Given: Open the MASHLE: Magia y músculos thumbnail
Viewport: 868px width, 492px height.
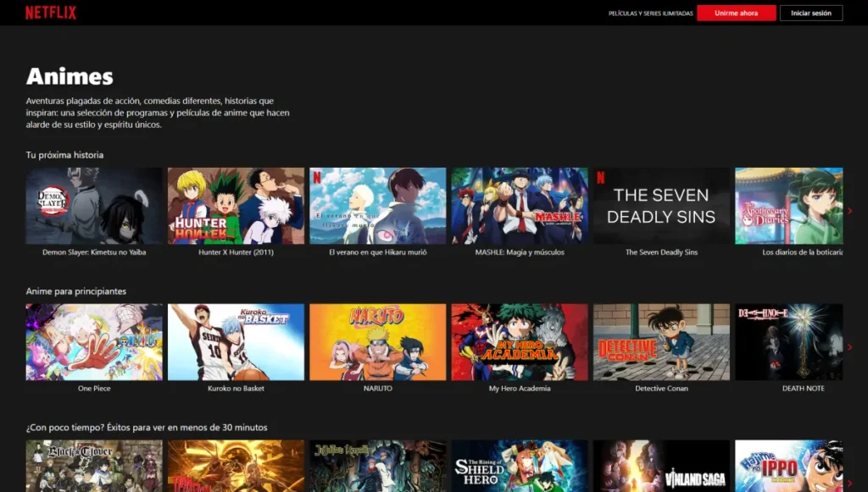Looking at the screenshot, I should pyautogui.click(x=520, y=206).
